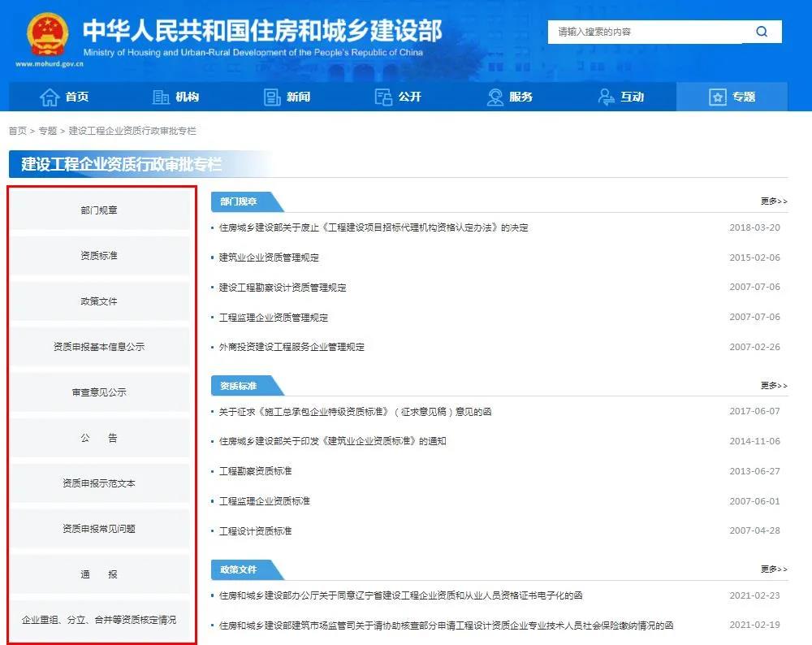Click the national emblem logo
Screen dimensions: 812x645
point(47,34)
